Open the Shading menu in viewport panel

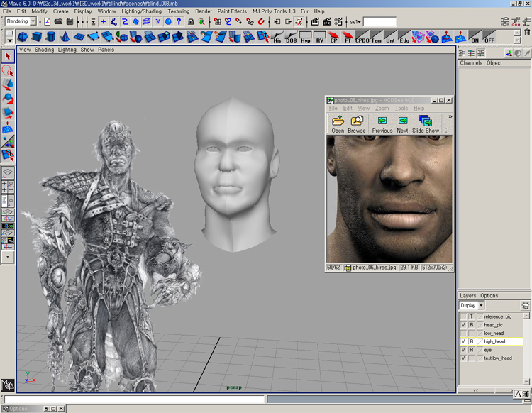click(x=44, y=50)
